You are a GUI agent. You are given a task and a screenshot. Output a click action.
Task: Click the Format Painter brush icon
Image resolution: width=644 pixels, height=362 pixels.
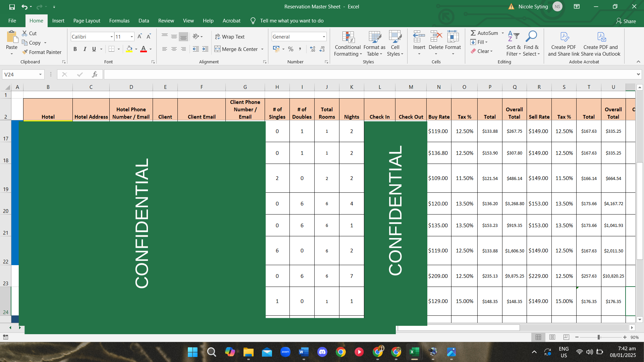25,52
